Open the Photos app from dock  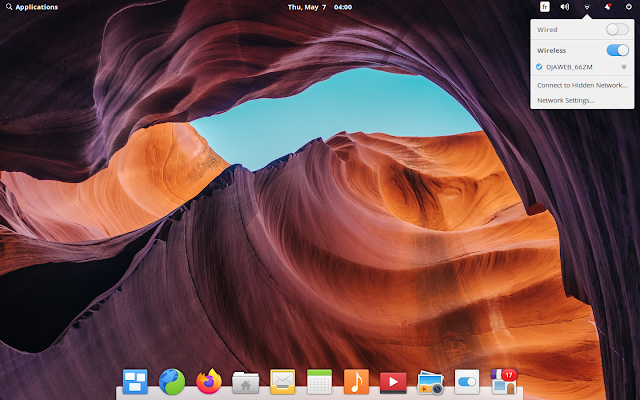click(x=430, y=382)
